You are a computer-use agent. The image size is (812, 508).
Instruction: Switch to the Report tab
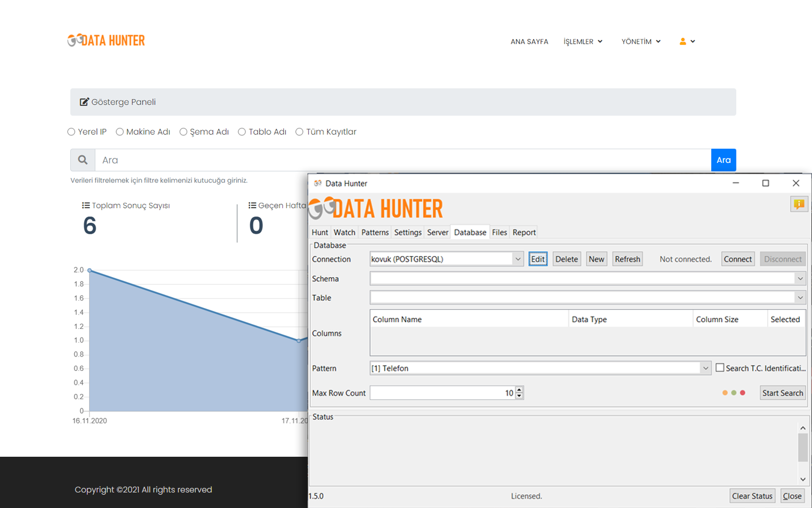click(524, 232)
